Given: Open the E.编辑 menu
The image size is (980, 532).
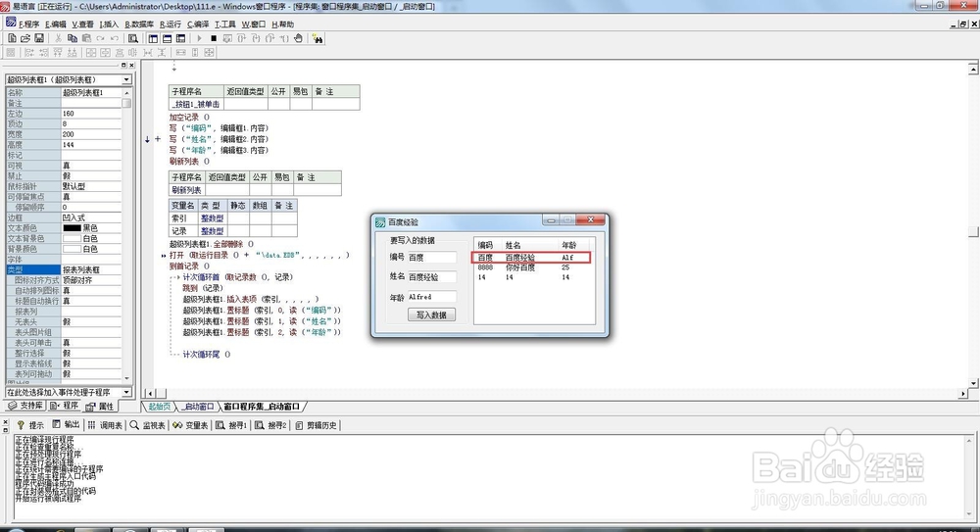Looking at the screenshot, I should (56, 24).
